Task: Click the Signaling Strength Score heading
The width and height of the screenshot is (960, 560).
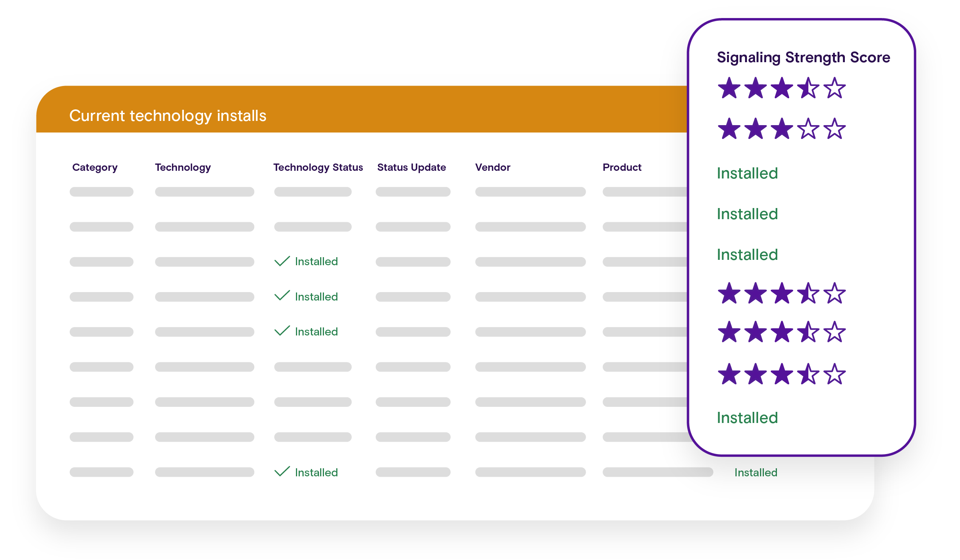Action: click(x=803, y=58)
